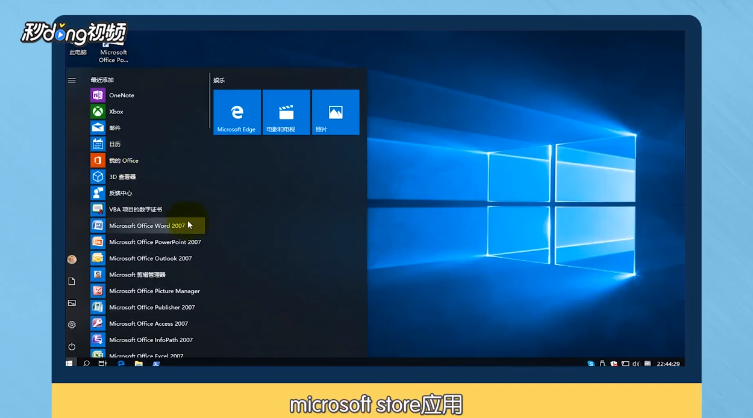Open VBA project digital certificate entry
The height and width of the screenshot is (418, 753).
pyautogui.click(x=147, y=209)
